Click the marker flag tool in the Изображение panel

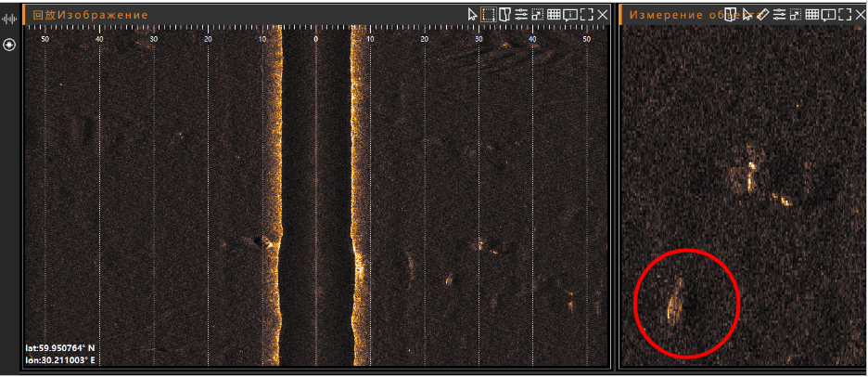point(504,15)
